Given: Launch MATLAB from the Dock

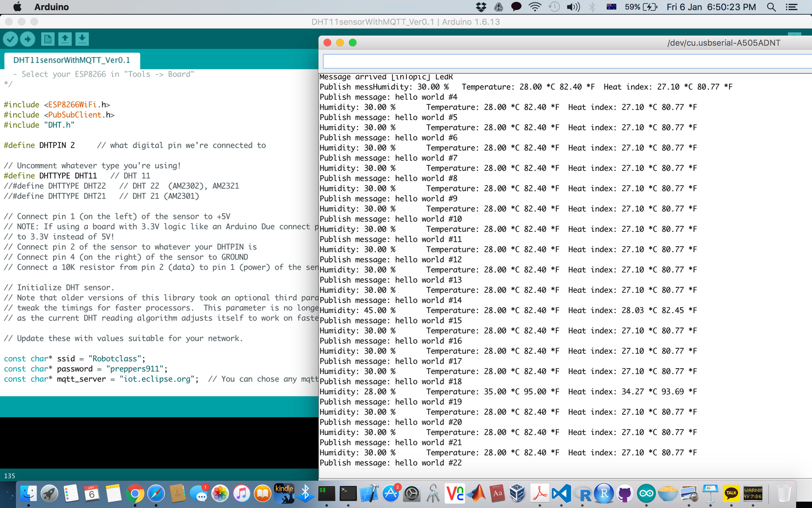Looking at the screenshot, I should coord(476,494).
